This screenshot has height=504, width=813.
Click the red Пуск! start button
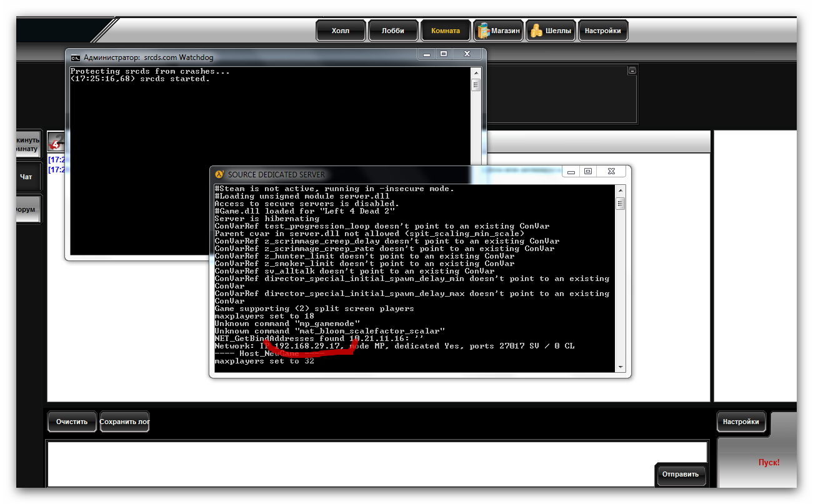click(769, 463)
